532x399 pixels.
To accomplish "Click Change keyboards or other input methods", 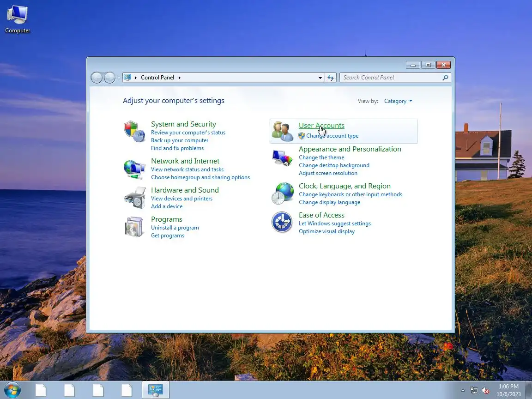I will (351, 194).
